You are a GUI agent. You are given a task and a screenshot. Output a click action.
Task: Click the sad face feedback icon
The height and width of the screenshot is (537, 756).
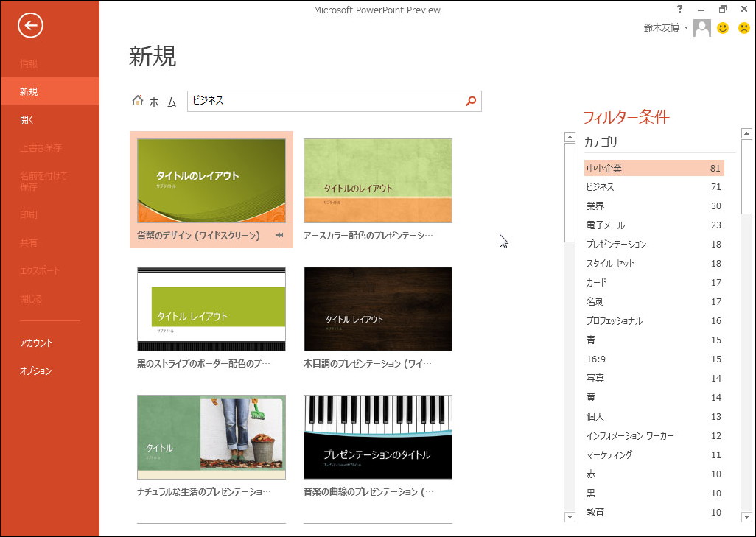coord(746,27)
